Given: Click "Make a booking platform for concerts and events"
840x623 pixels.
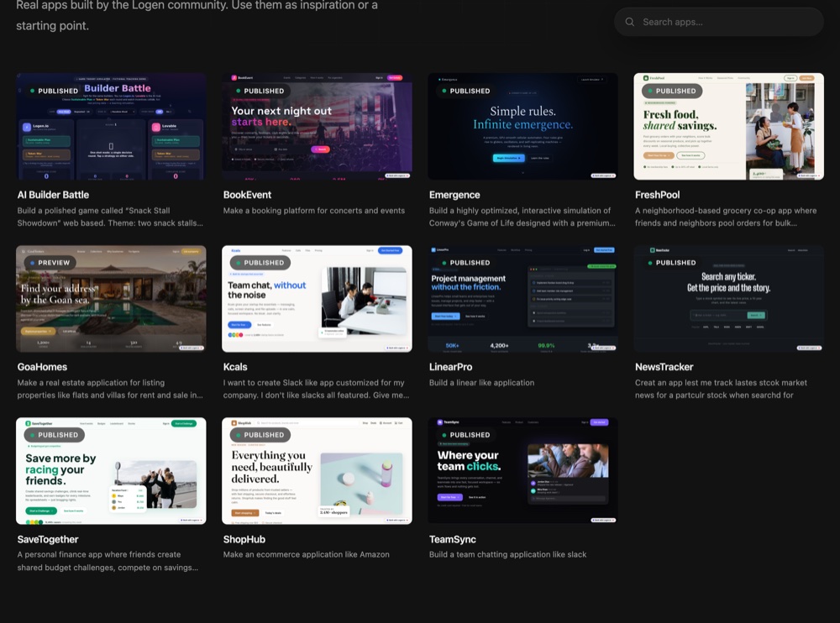Looking at the screenshot, I should (314, 211).
